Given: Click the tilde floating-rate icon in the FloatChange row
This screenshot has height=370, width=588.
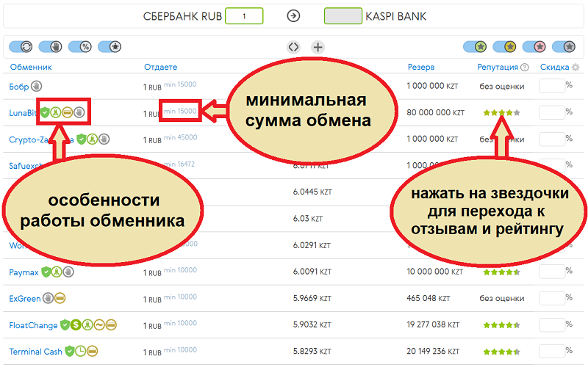Looking at the screenshot, I should coord(99,324).
